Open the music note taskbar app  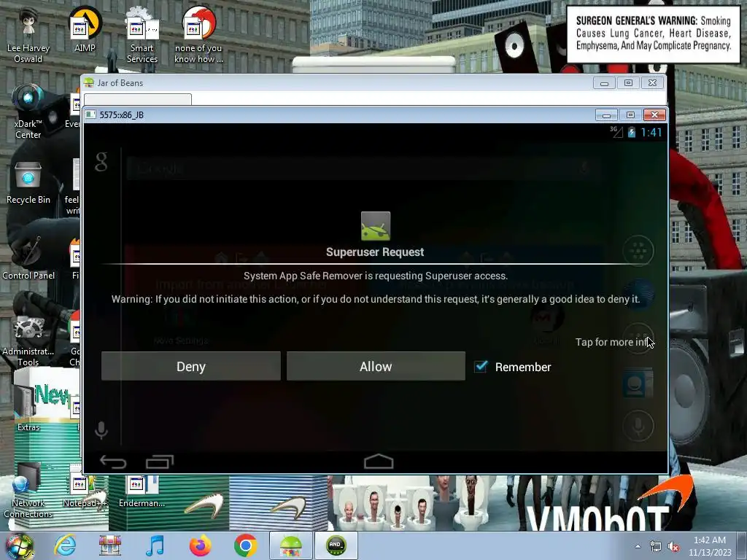click(x=155, y=545)
